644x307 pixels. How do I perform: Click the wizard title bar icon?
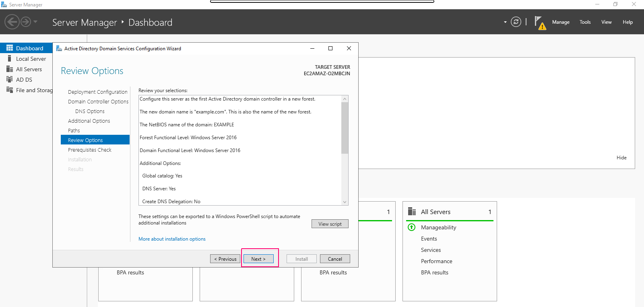pos(59,48)
